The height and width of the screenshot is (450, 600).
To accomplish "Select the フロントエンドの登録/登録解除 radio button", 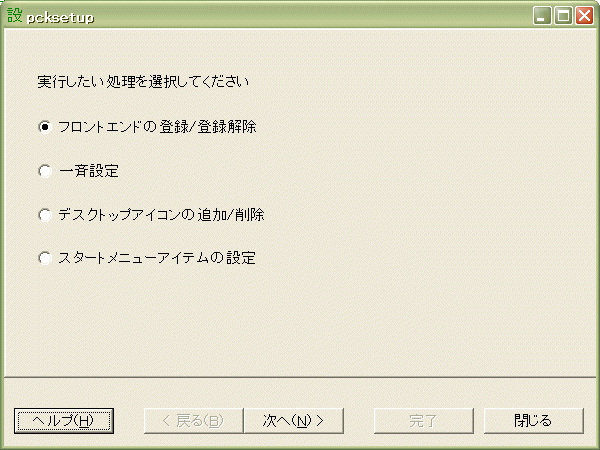I will (45, 127).
